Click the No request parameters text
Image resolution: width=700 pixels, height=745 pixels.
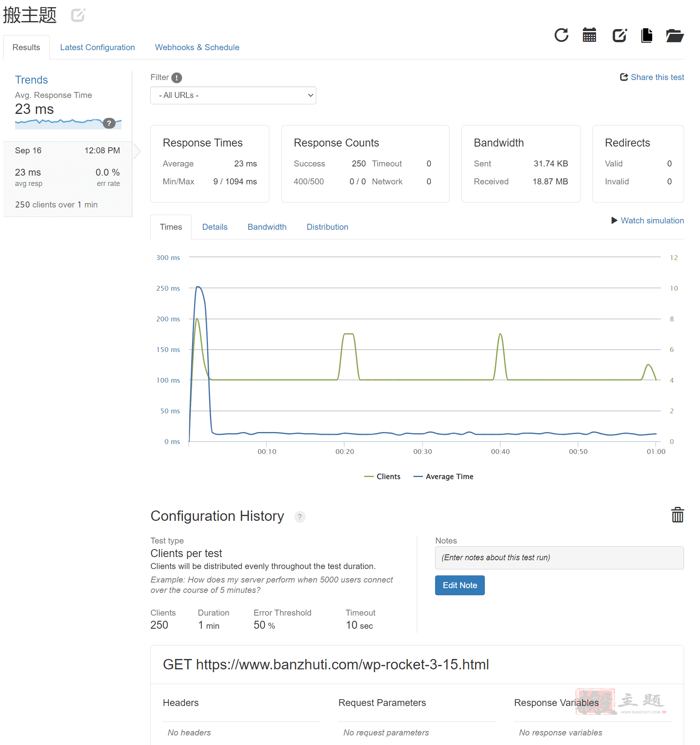pos(386,733)
